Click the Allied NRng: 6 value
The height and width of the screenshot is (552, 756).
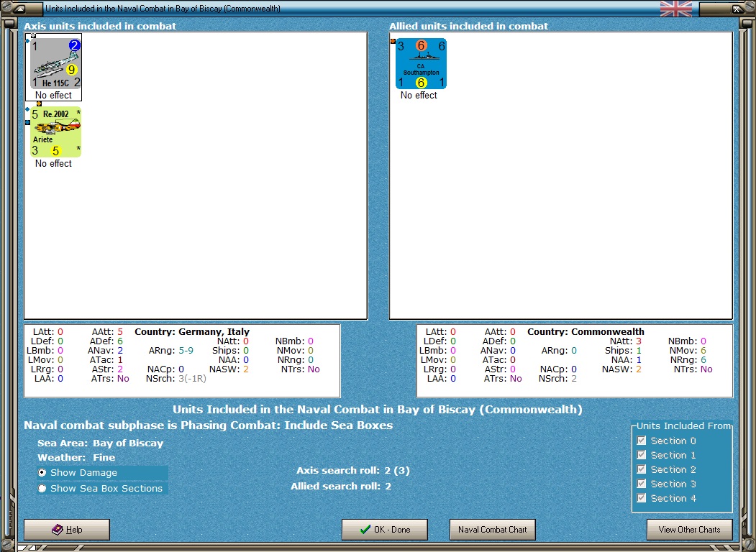(x=703, y=360)
